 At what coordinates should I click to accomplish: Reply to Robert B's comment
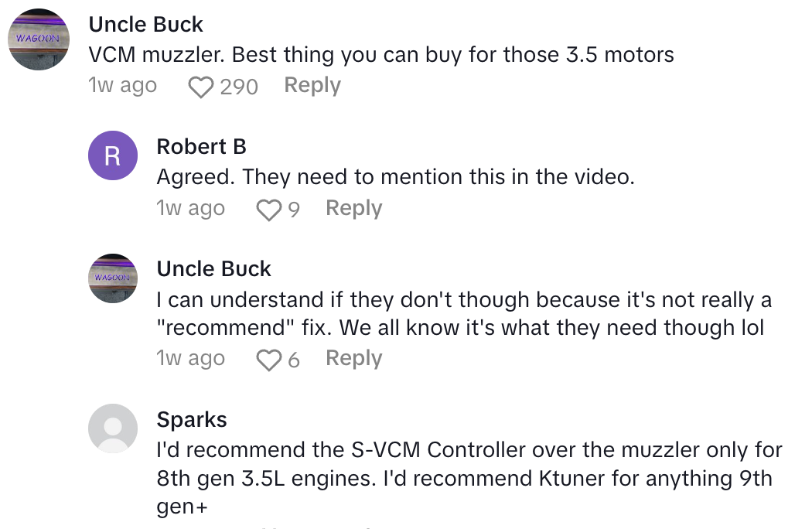(x=353, y=208)
